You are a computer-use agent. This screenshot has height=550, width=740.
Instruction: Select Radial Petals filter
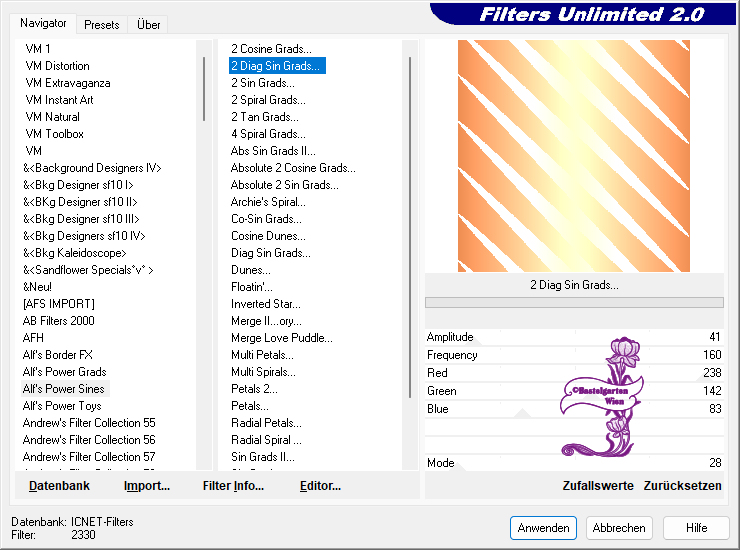(x=266, y=423)
